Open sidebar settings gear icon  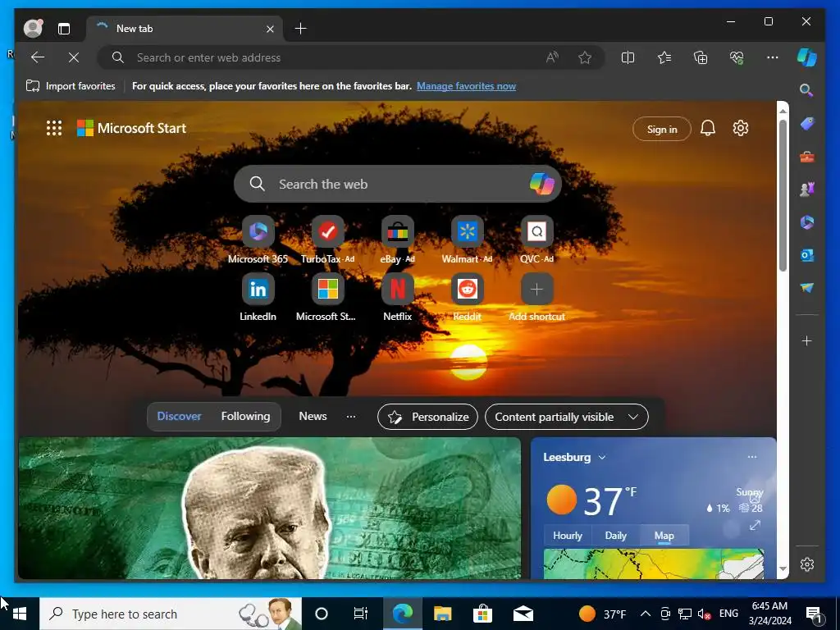[807, 564]
